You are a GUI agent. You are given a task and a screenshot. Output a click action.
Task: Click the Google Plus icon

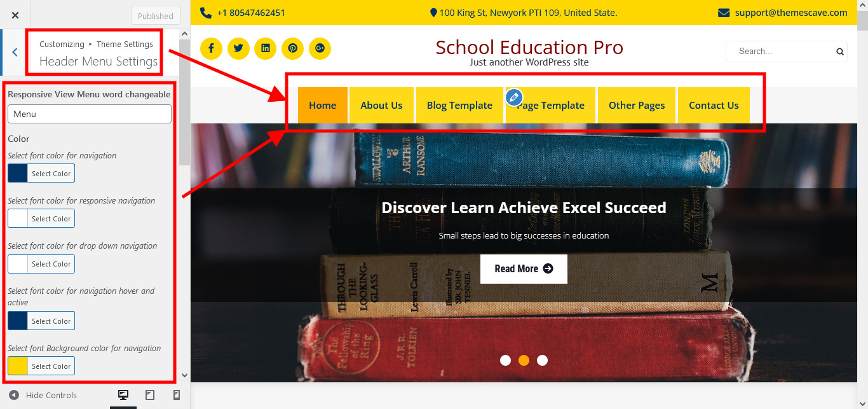[320, 48]
